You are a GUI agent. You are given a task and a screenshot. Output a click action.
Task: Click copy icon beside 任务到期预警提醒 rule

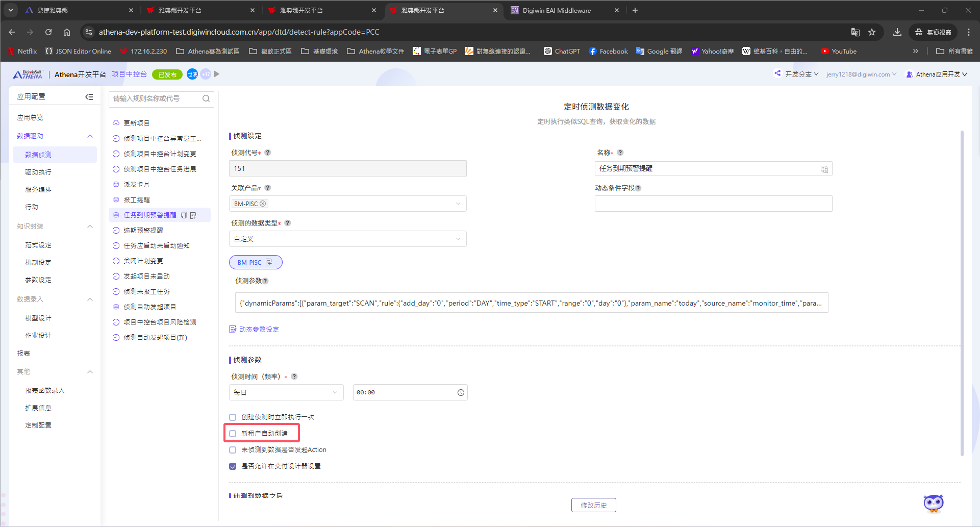(x=184, y=215)
